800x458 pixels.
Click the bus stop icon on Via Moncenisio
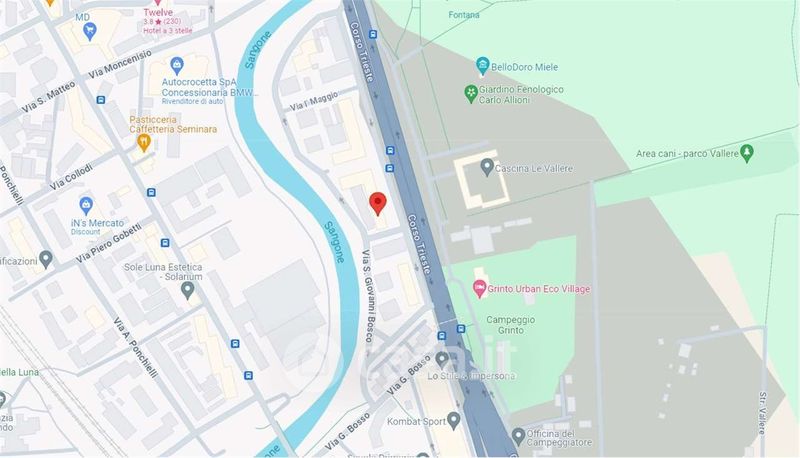(101, 100)
